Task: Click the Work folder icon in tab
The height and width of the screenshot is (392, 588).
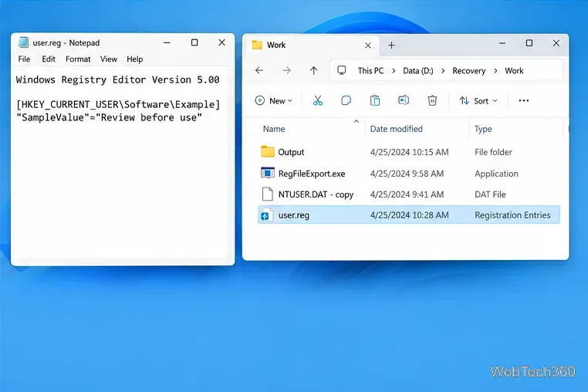Action: point(257,45)
